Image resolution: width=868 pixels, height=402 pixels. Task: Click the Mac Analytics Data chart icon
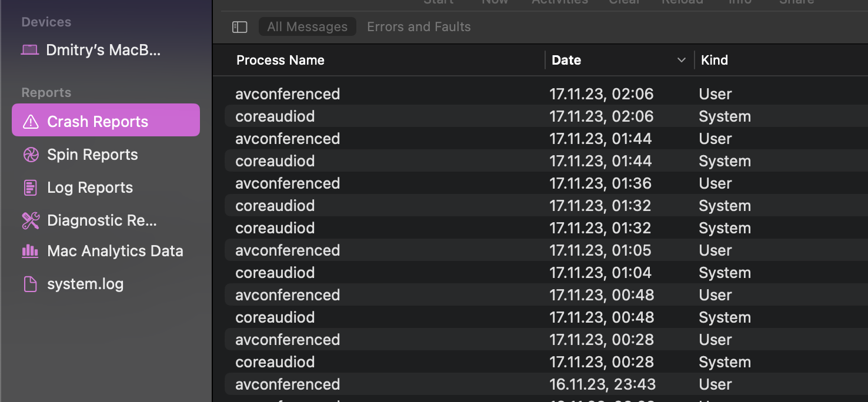30,251
